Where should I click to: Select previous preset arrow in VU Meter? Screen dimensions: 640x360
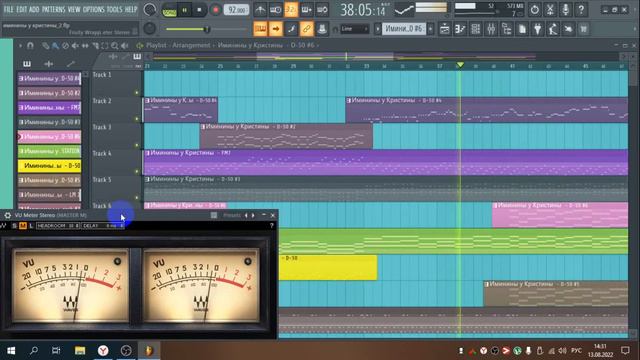[x=246, y=215]
